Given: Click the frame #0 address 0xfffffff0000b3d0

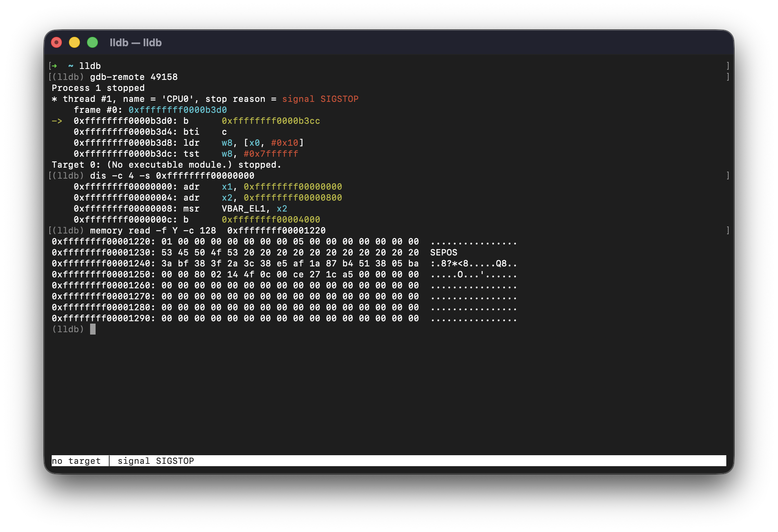Looking at the screenshot, I should tap(177, 110).
